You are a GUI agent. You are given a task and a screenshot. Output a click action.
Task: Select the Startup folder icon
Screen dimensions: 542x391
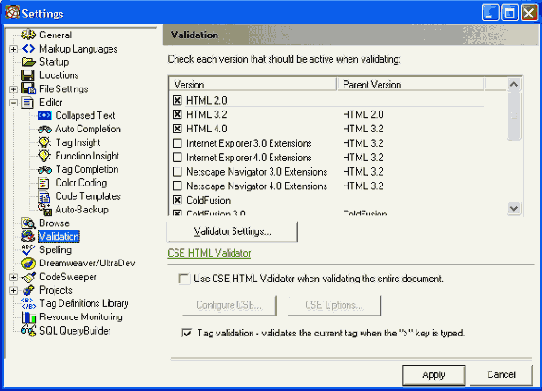28,62
